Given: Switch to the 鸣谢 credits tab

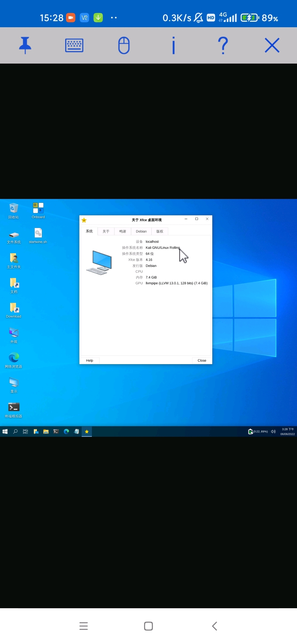Looking at the screenshot, I should 122,231.
